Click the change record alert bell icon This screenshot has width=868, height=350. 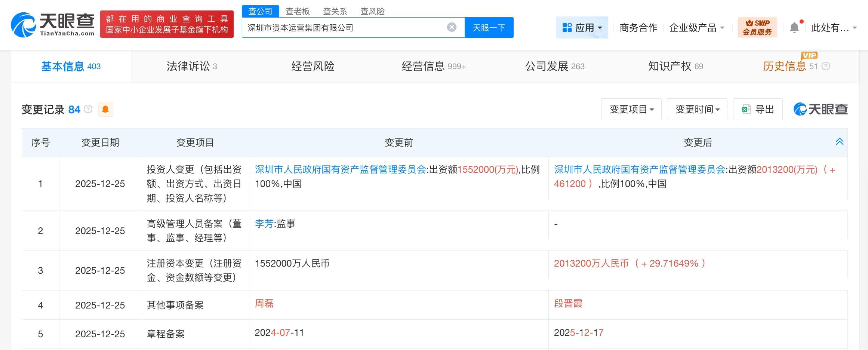point(105,109)
